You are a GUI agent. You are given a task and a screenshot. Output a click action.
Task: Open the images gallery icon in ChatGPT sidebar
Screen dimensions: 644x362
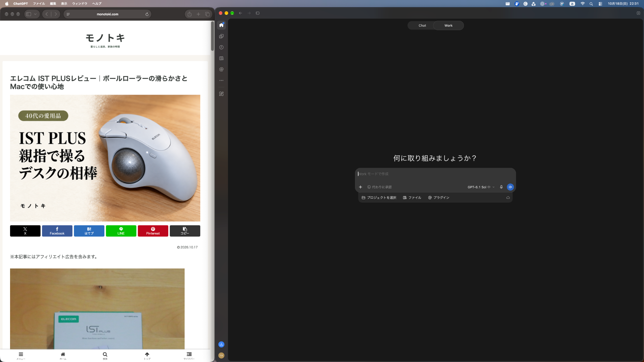[x=221, y=36]
